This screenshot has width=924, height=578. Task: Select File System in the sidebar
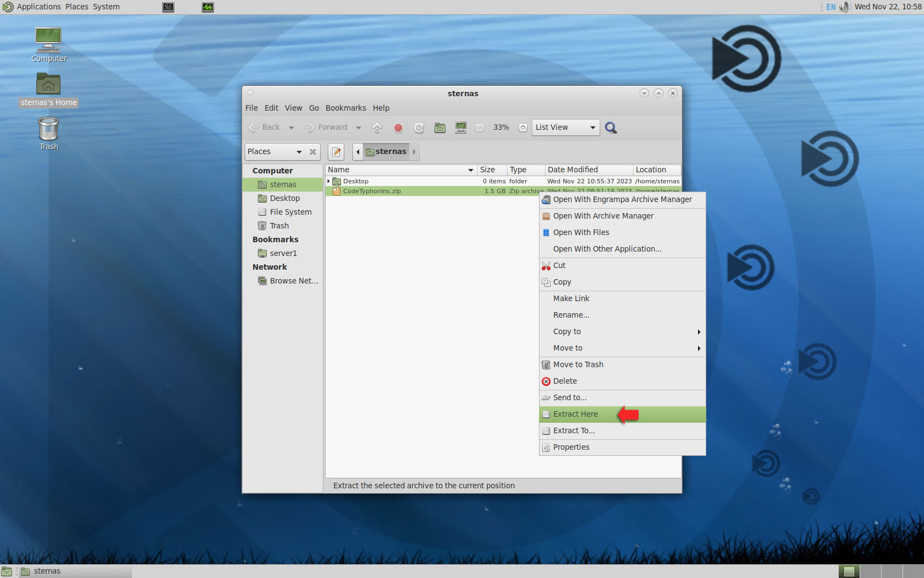(x=283, y=212)
